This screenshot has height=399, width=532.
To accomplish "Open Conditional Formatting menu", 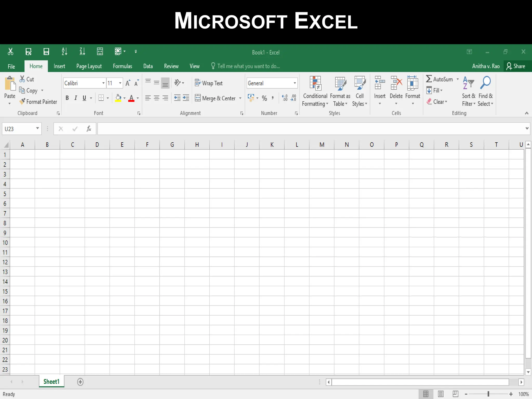I will point(315,91).
